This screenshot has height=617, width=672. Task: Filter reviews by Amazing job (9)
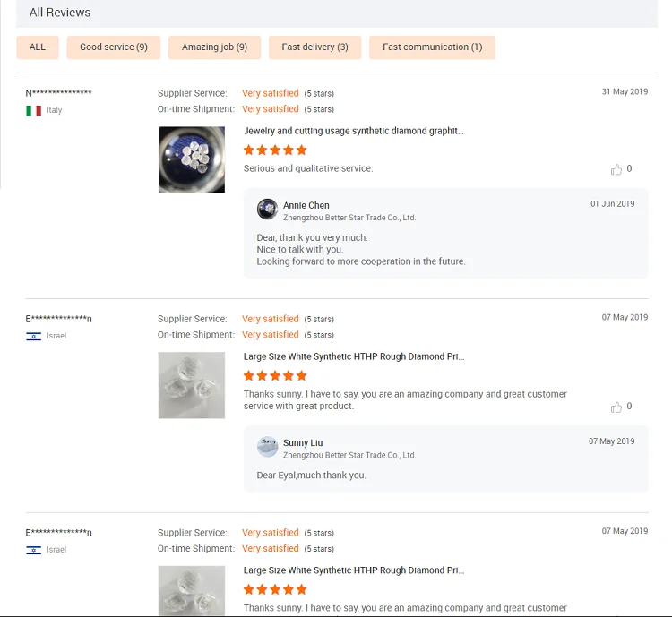214,47
